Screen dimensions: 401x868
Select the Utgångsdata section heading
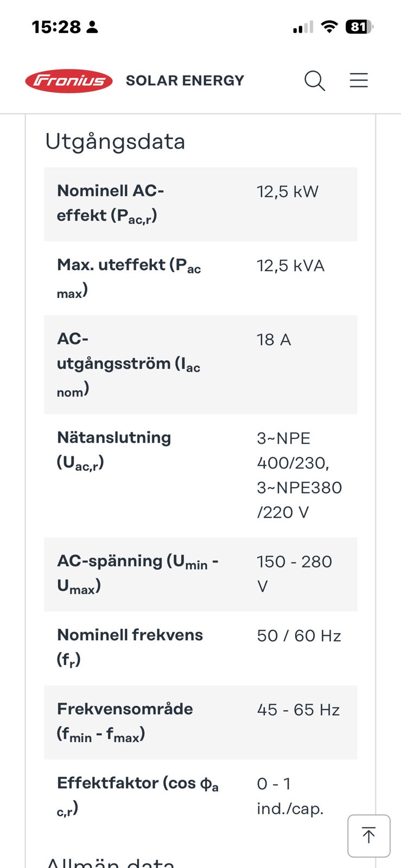tap(115, 142)
